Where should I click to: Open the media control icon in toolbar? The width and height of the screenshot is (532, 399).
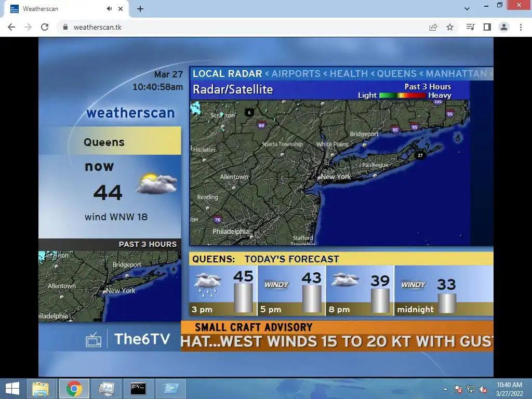[470, 27]
